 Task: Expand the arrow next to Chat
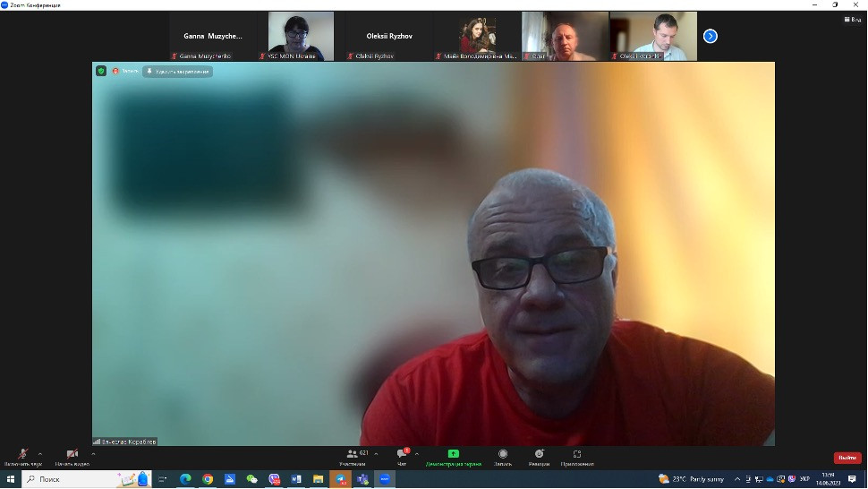coord(417,453)
